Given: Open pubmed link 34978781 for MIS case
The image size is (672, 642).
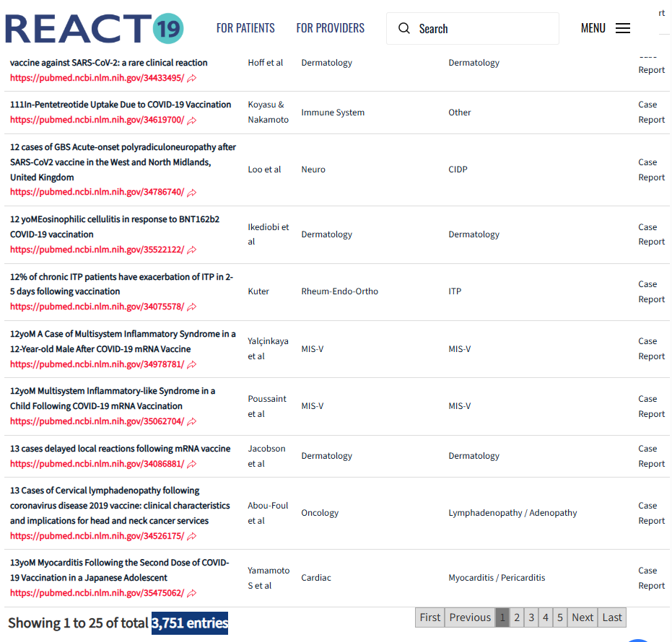Looking at the screenshot, I should coord(97,364).
